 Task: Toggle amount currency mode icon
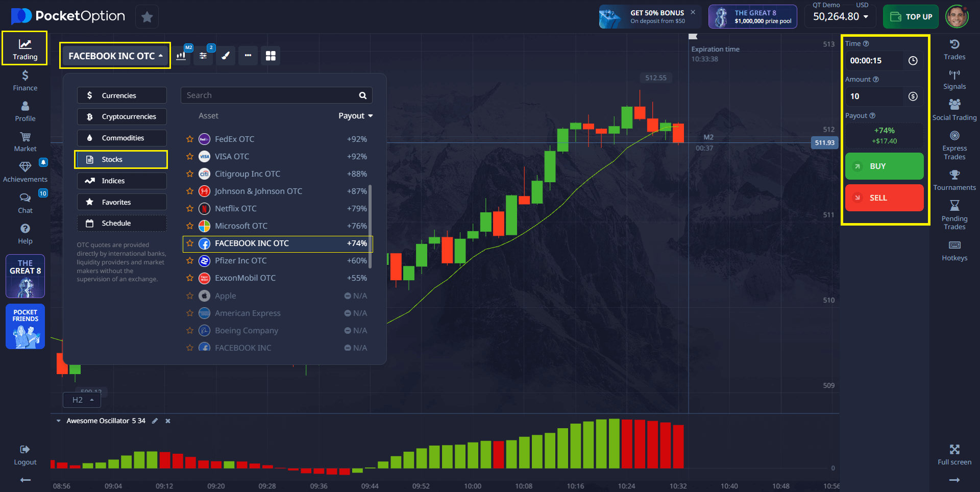click(913, 96)
